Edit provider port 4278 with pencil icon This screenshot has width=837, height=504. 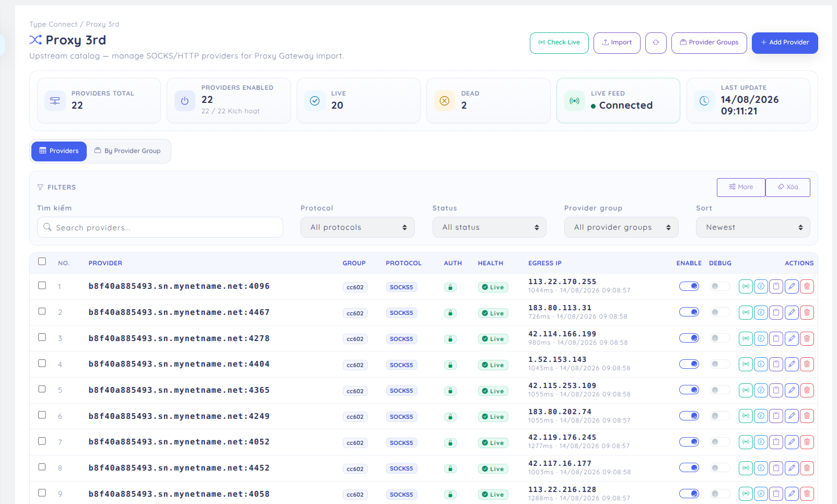pos(792,338)
